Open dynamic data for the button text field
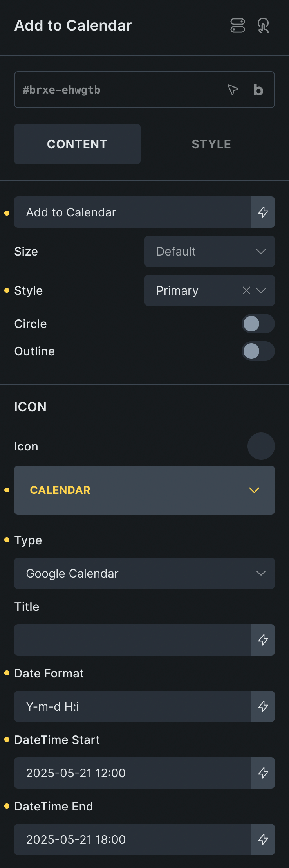This screenshot has height=868, width=289. (263, 212)
